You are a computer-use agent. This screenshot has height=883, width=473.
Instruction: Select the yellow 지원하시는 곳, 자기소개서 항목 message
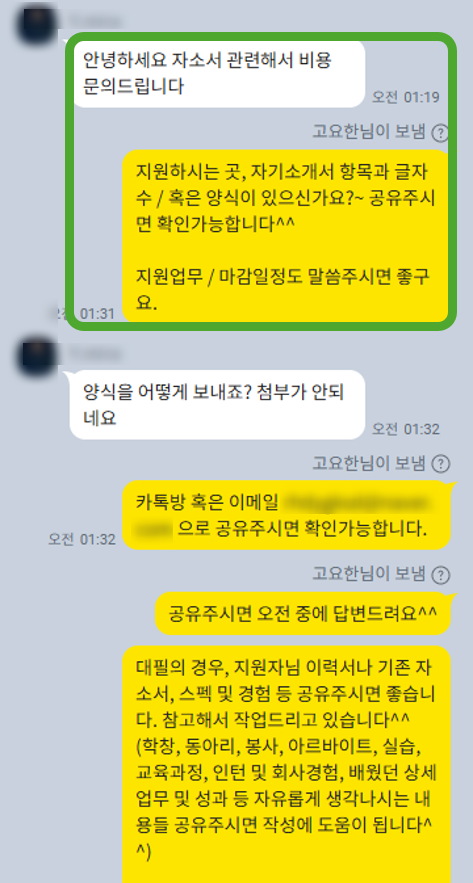286,237
